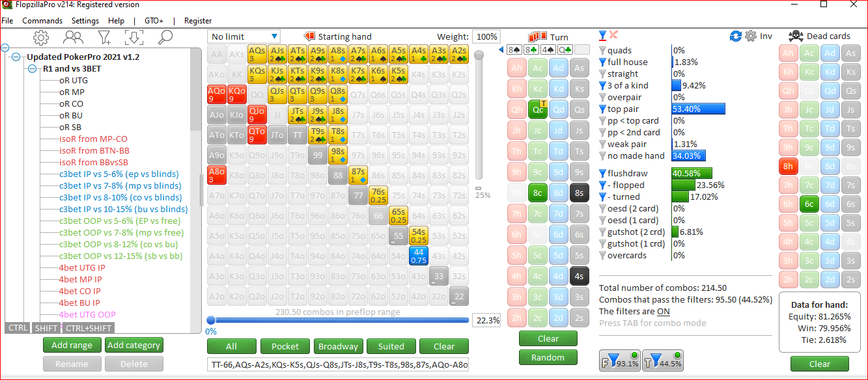Click the Starting hand cards icon

(x=309, y=36)
